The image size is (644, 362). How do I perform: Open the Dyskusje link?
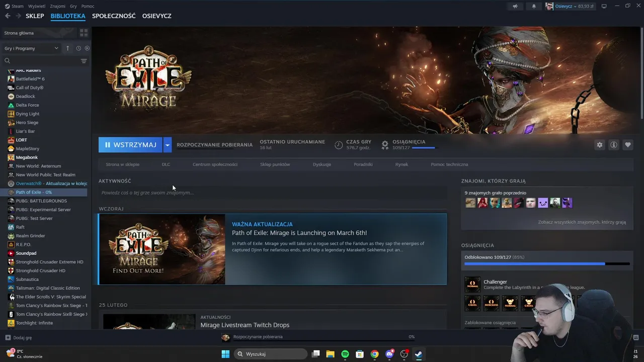(322, 164)
